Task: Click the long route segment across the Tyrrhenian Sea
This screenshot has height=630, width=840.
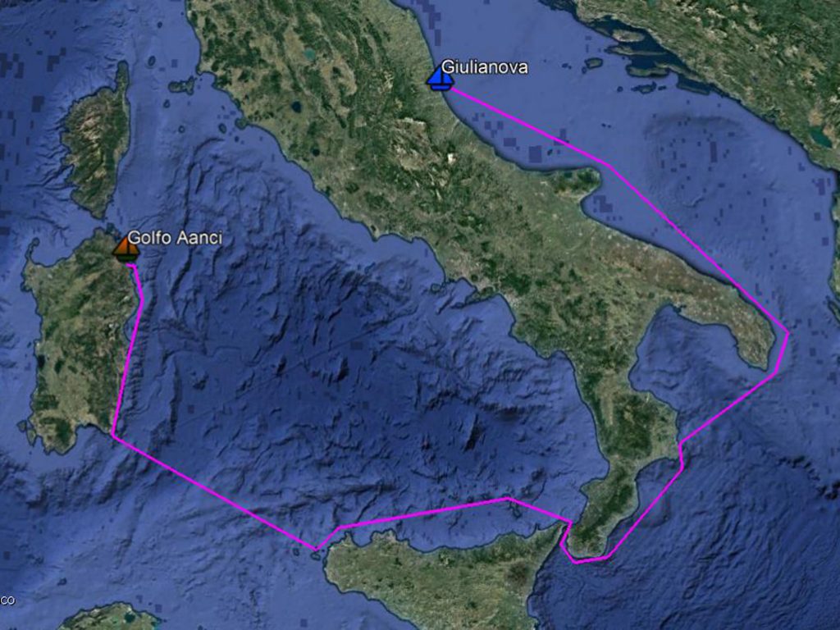Action: (214, 492)
